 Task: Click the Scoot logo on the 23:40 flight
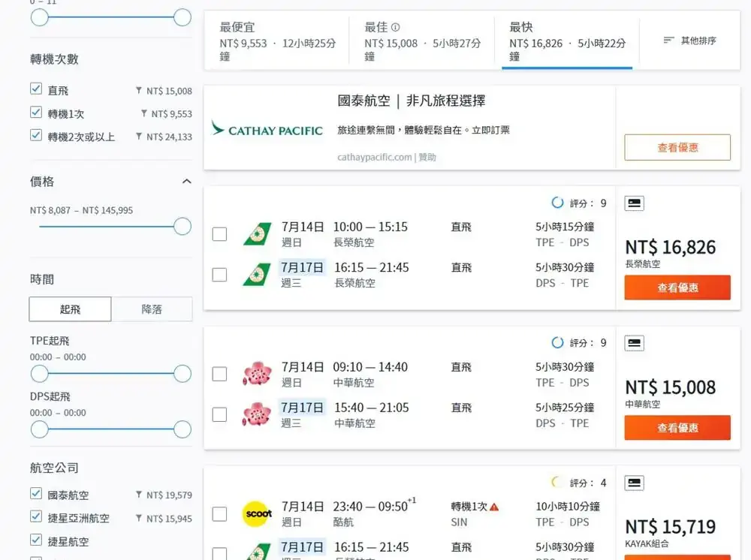tap(257, 513)
